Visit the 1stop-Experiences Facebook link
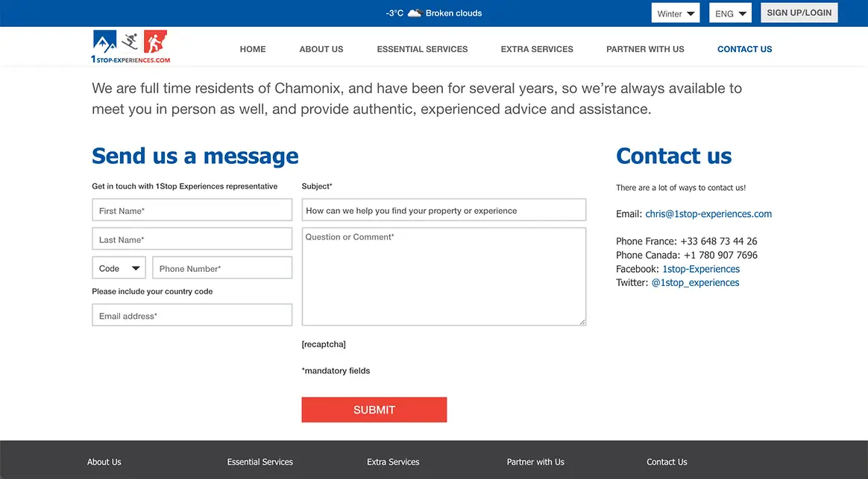Viewport: 868px width, 479px height. 701,269
